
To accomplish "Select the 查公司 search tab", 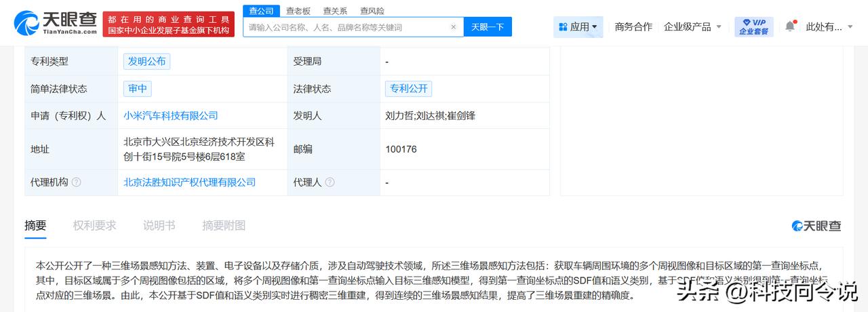I will 261,11.
